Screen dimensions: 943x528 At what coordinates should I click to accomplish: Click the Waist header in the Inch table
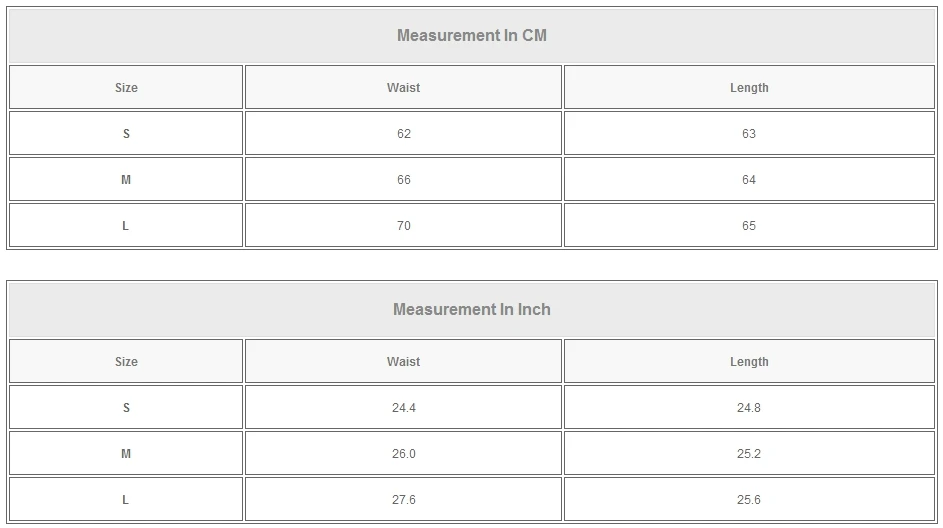click(403, 362)
